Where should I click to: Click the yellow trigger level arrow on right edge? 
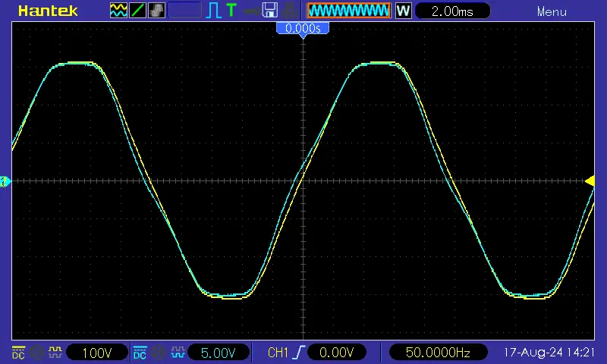tap(590, 181)
